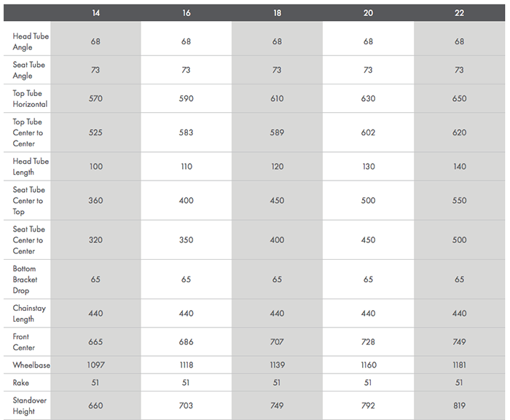Click the size 16 column header
Screen dimensions: 510x420
coord(187,13)
